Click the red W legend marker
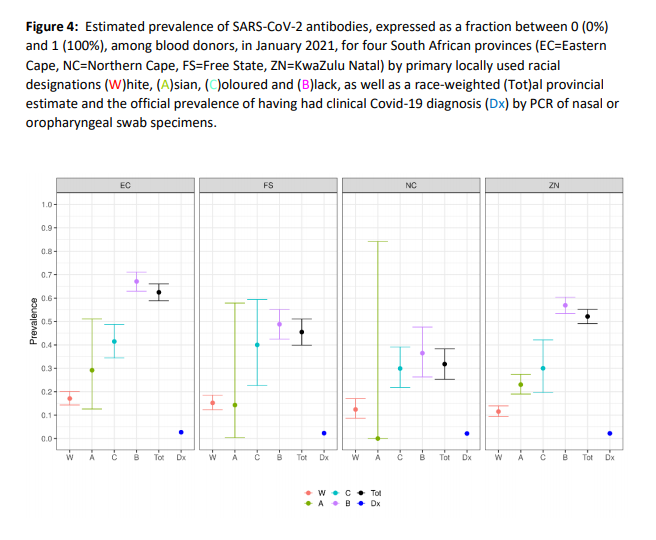The height and width of the screenshot is (540, 656). pyautogui.click(x=308, y=493)
